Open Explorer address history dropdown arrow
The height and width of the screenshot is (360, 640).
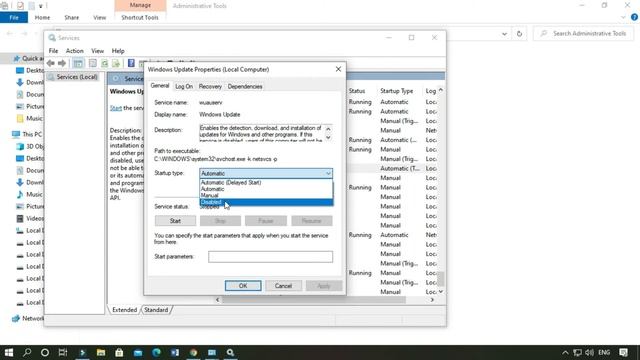tap(504, 34)
